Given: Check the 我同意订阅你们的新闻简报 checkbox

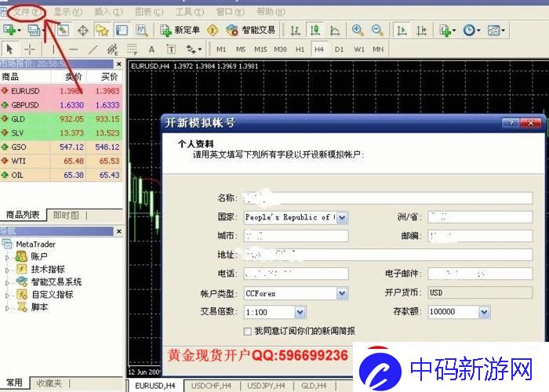Looking at the screenshot, I should [248, 331].
